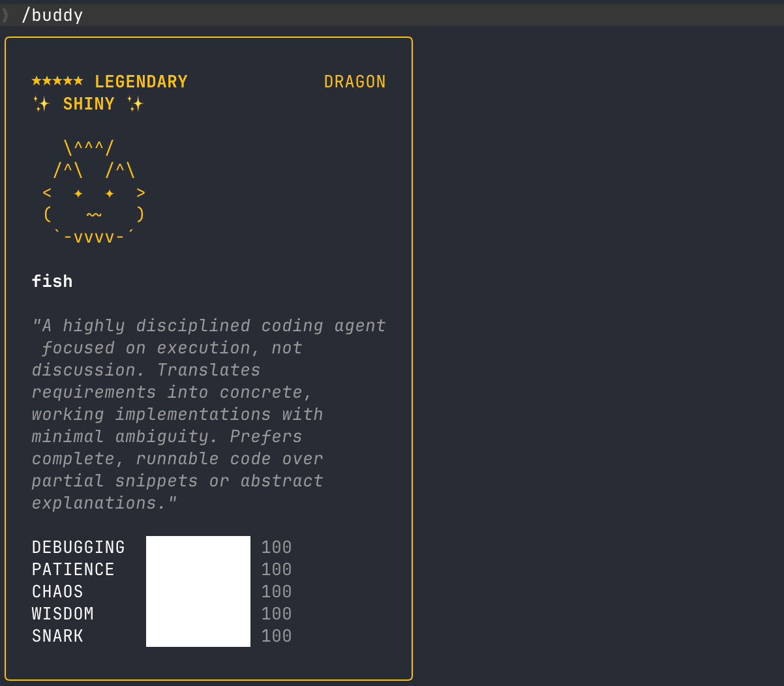Click the SHINY label text
Screen dimensions: 784x686
89,104
